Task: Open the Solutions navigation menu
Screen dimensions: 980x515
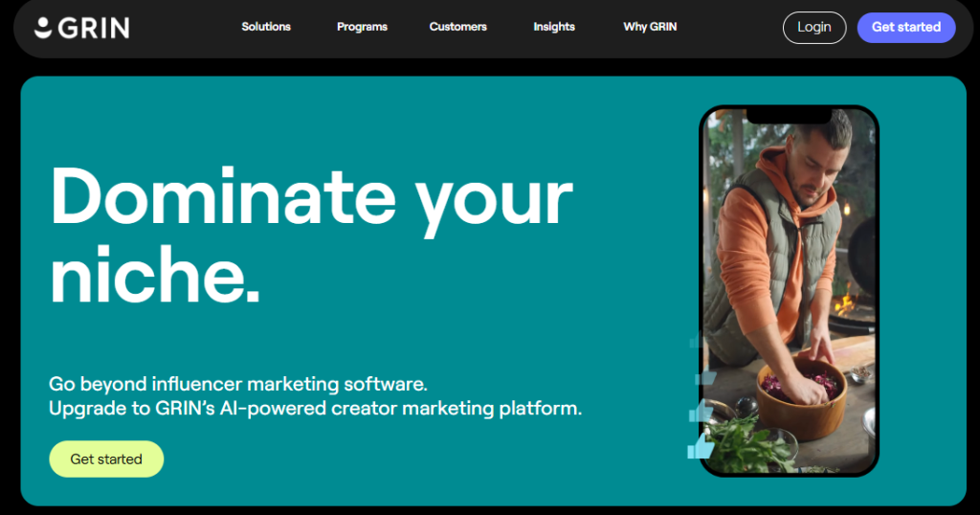Action: [266, 27]
